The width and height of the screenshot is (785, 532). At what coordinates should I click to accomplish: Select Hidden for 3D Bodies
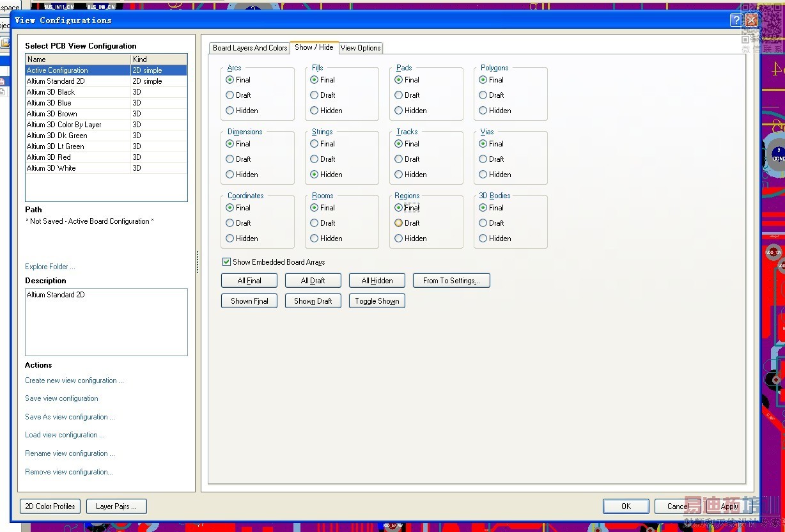[483, 239]
